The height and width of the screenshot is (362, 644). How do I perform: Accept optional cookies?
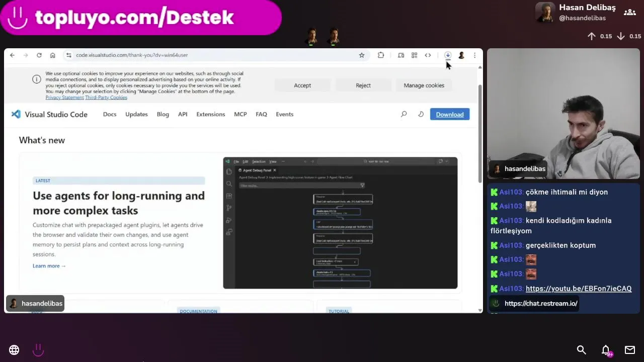(x=302, y=85)
